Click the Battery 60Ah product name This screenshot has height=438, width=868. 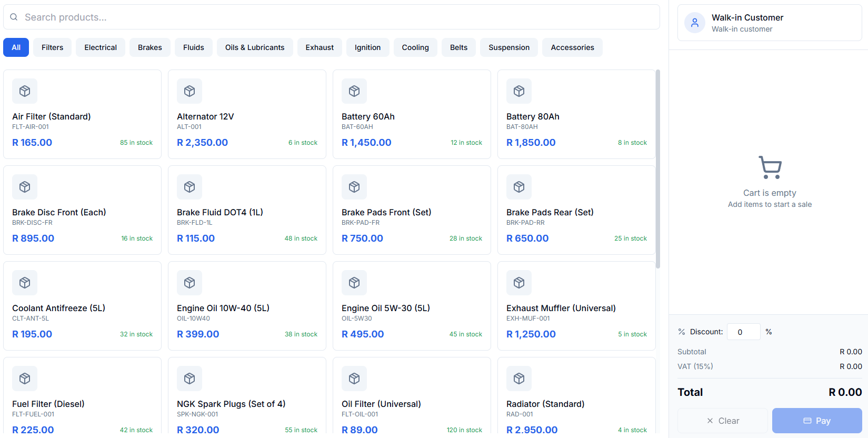[368, 116]
